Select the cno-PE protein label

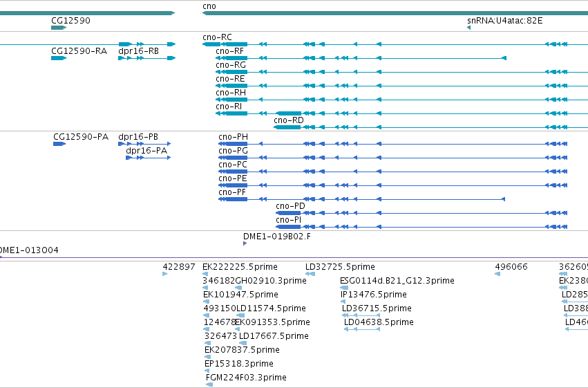point(233,178)
